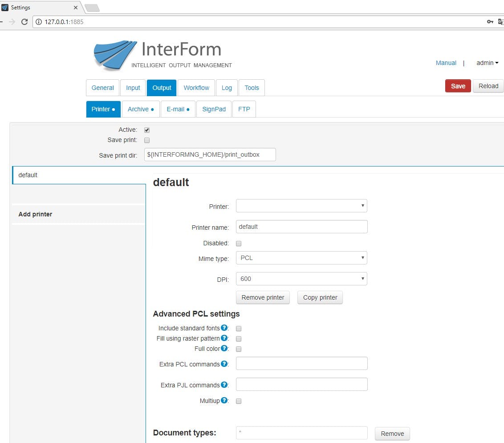This screenshot has height=443, width=504.
Task: Disable the Active checkbox
Action: point(147,130)
